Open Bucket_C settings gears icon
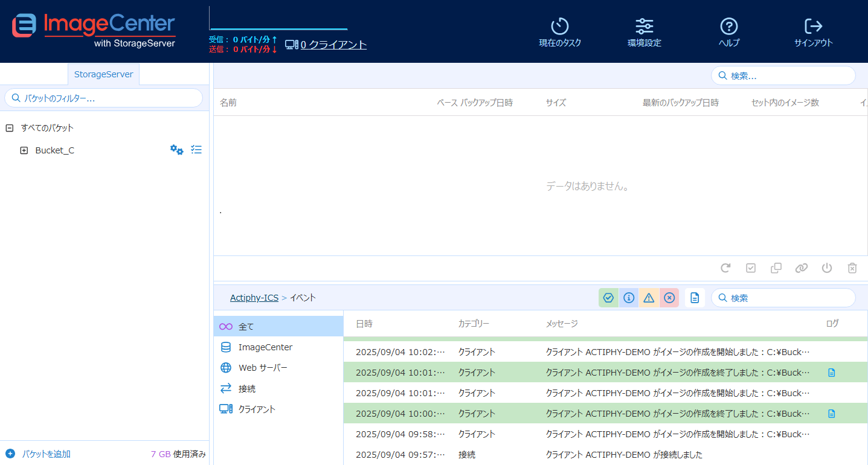Screen dimensions: 868x465 [x=176, y=150]
